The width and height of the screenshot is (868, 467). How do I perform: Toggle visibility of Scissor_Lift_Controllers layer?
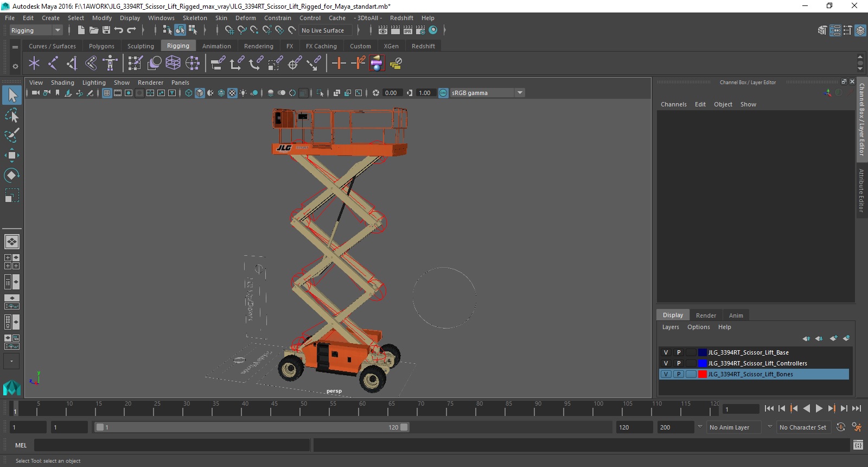666,363
